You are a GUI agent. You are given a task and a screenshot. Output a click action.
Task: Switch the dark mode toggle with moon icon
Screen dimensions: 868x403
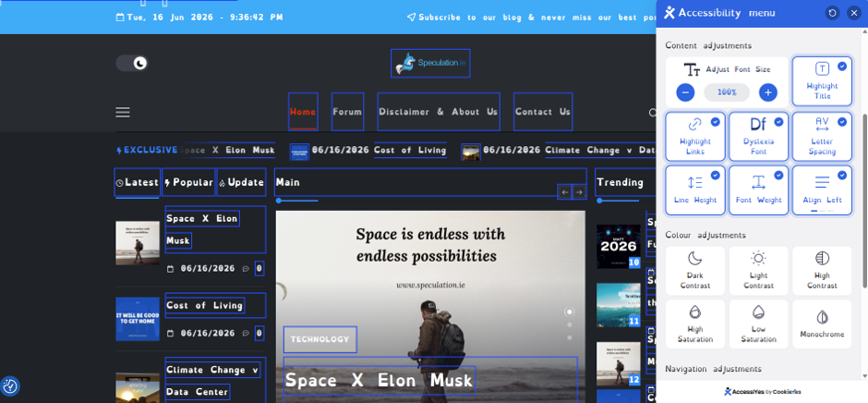coord(132,63)
